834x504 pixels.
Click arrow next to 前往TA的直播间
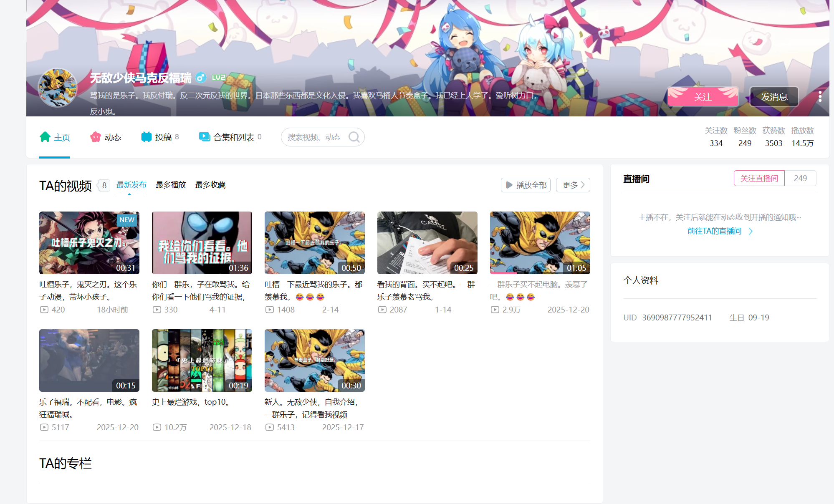point(751,231)
